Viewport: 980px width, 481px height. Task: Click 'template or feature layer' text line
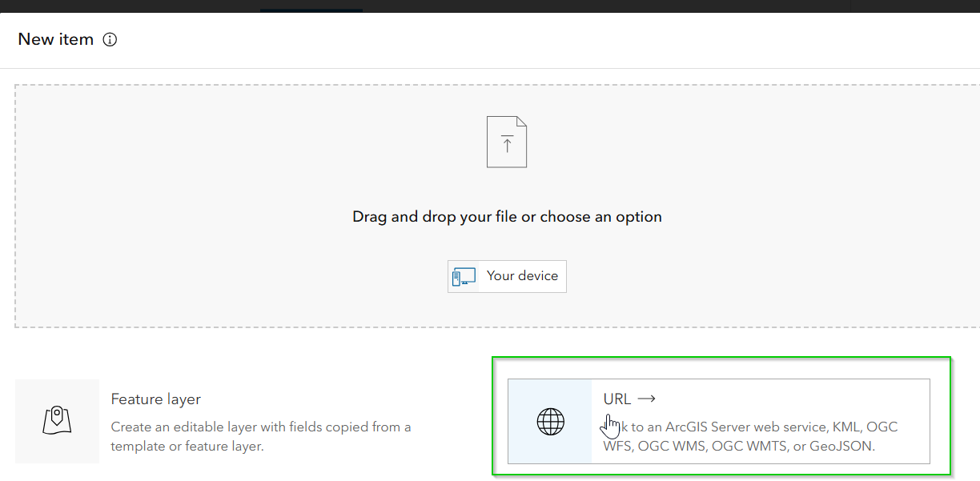coord(187,447)
